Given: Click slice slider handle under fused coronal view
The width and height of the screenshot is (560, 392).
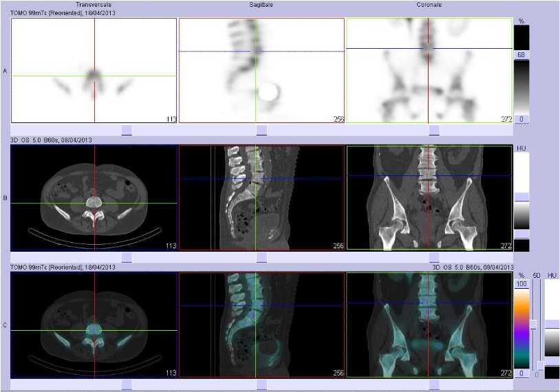Looking at the screenshot, I should click(x=434, y=385).
